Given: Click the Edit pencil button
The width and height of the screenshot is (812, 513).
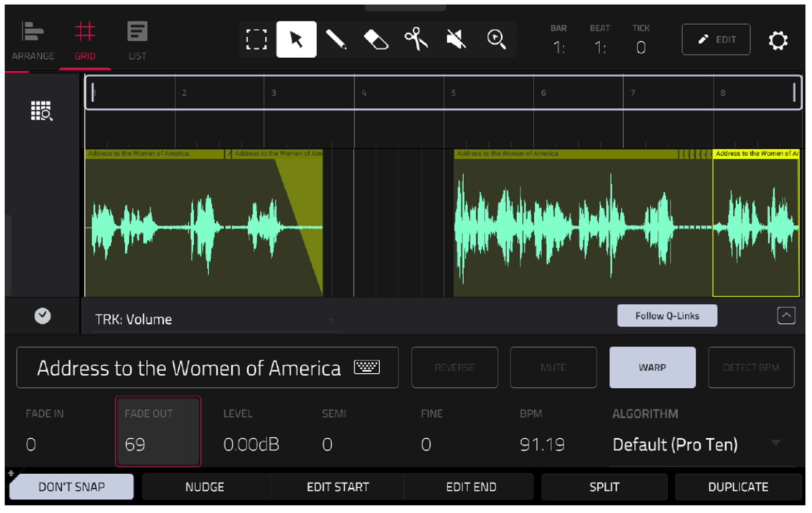Looking at the screenshot, I should pyautogui.click(x=716, y=40).
